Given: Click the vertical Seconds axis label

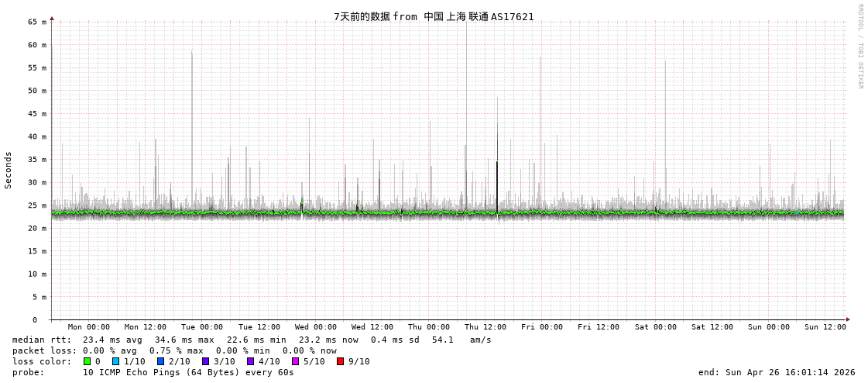Looking at the screenshot, I should (x=9, y=170).
